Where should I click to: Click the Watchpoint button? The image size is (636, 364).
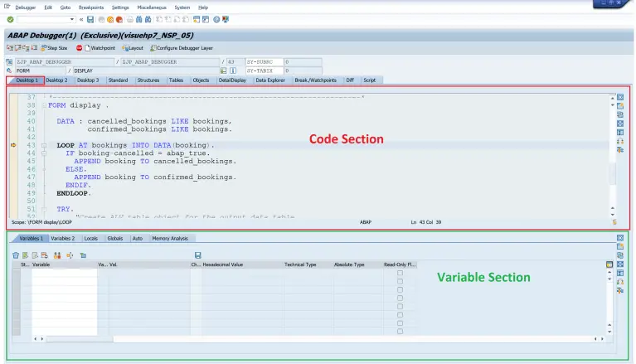(100, 48)
